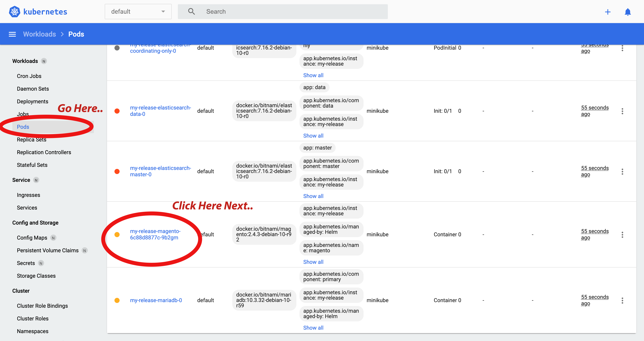Expand labels with Show all for mariadb pod

click(313, 328)
